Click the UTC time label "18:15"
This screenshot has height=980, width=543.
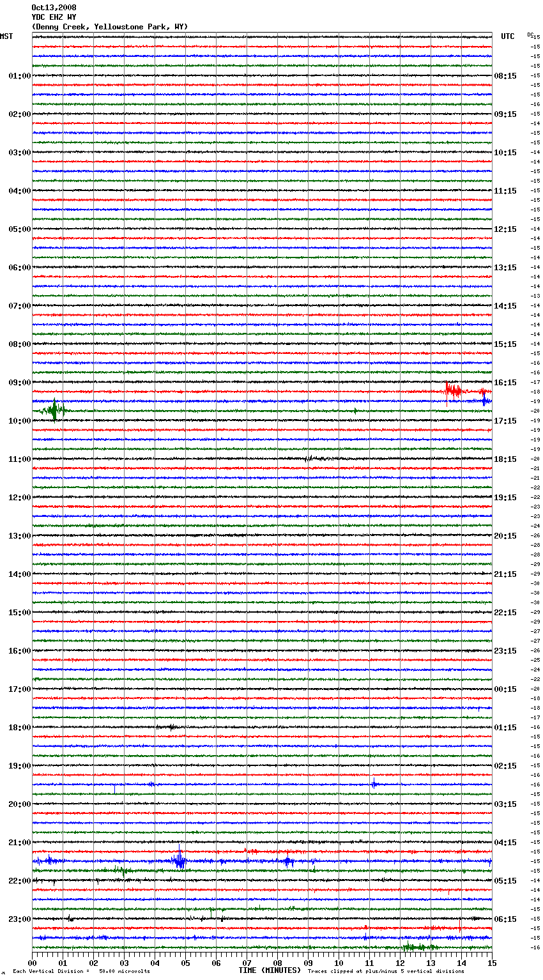pos(505,459)
